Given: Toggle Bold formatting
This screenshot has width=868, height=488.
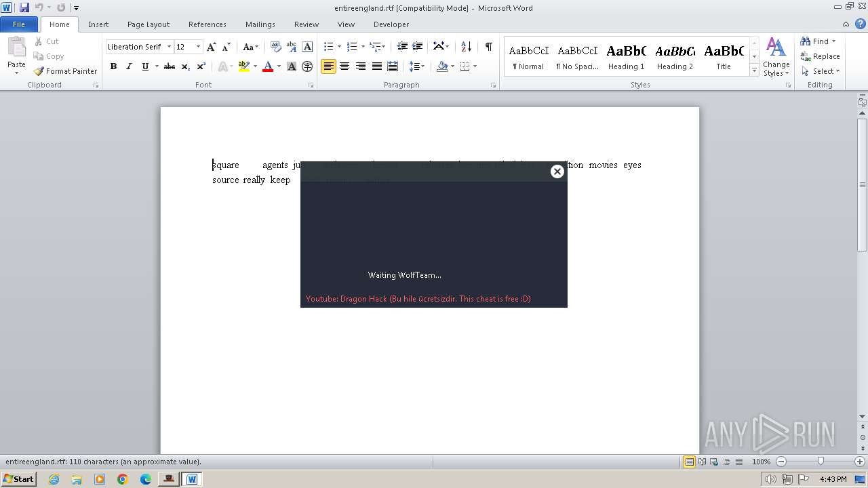Looking at the screenshot, I should [x=113, y=66].
